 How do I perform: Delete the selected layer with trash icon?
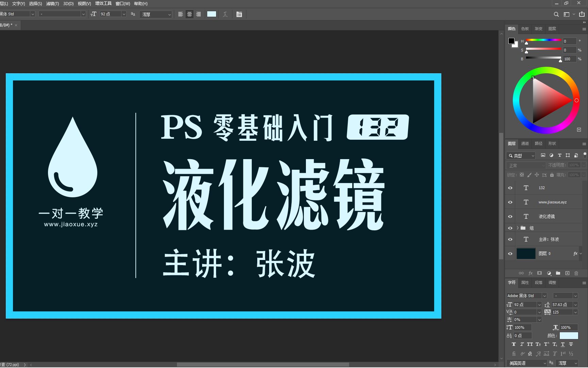(x=576, y=273)
